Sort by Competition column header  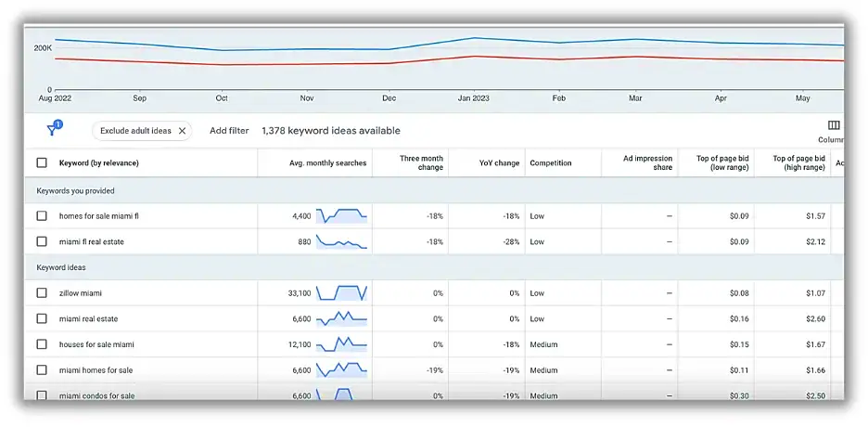551,163
